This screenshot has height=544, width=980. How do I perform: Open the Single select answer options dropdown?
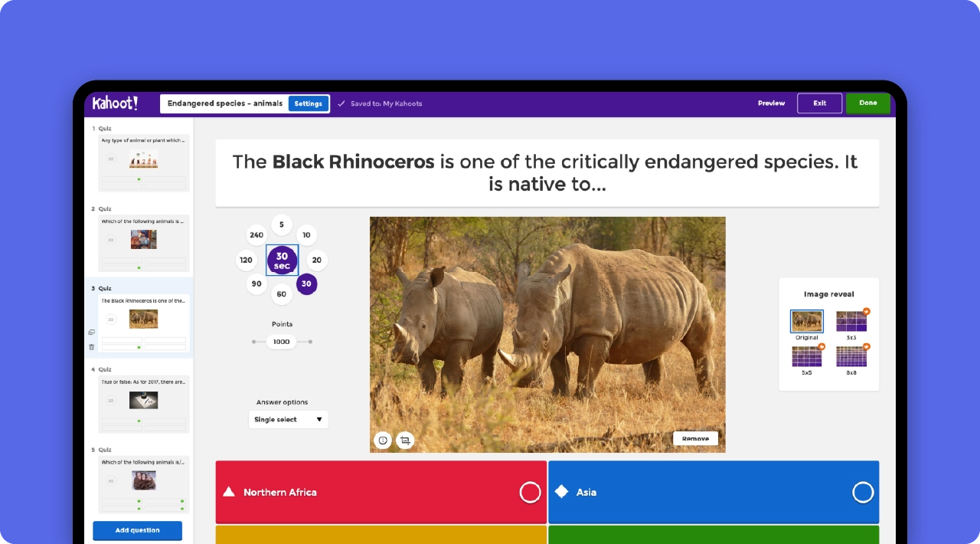point(288,419)
